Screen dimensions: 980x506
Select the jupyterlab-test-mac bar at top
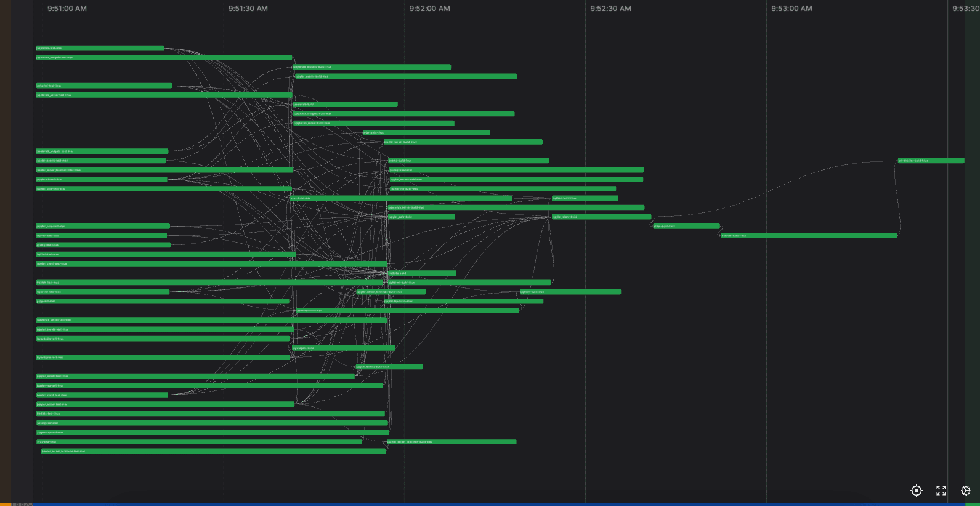pos(100,48)
